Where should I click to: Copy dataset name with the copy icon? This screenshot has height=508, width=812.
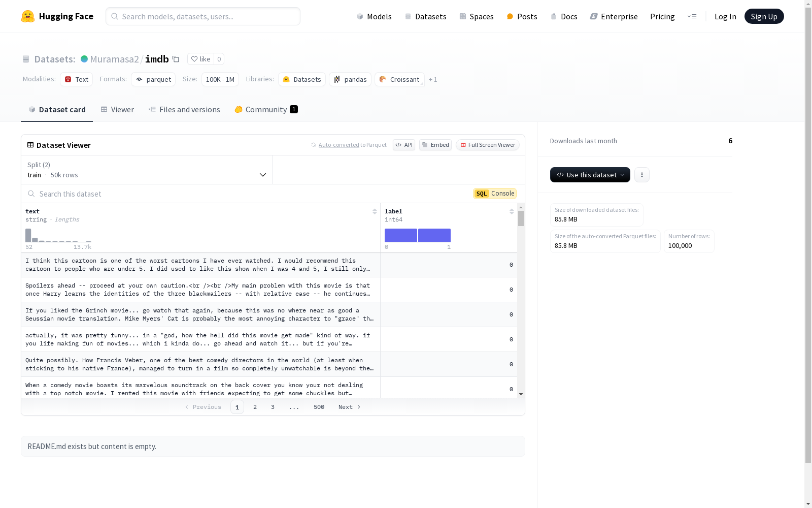pyautogui.click(x=176, y=59)
